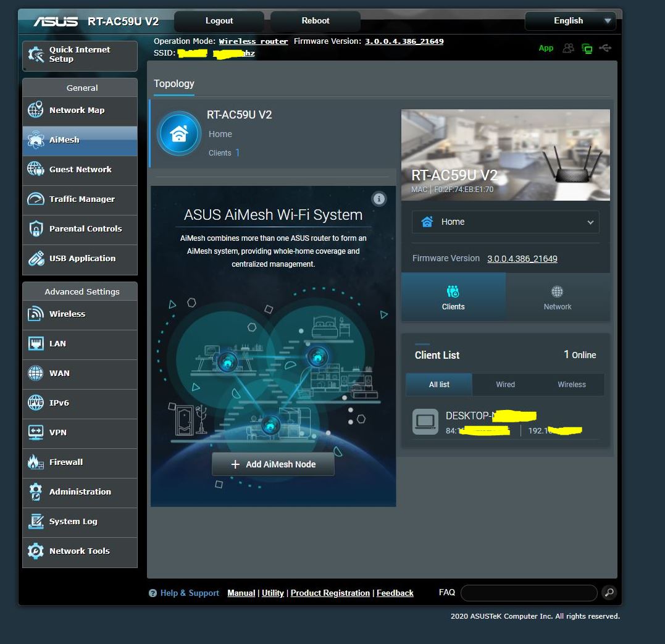
Task: Expand the Home location dropdown
Action: pyautogui.click(x=506, y=222)
